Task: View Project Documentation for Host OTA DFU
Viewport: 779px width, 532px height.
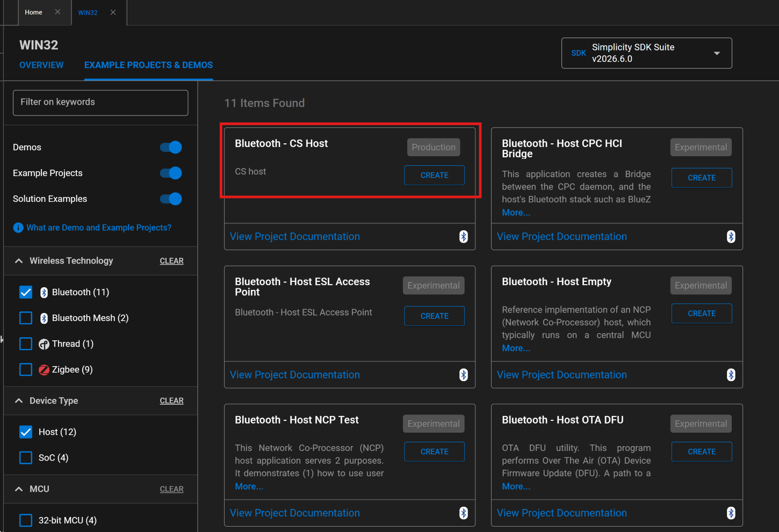Action: click(561, 513)
